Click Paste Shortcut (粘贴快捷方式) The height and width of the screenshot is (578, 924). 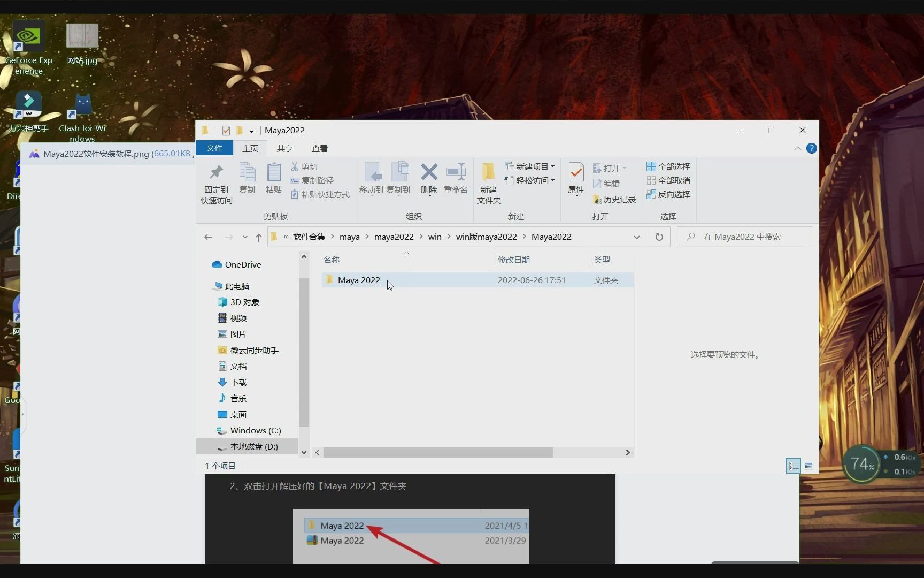click(x=320, y=194)
